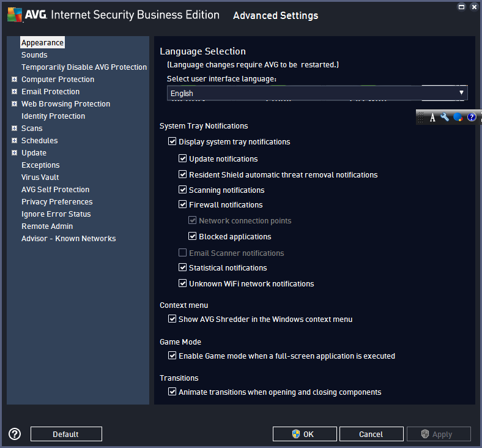Expand the Scans tree node
This screenshot has height=448, width=482.
point(15,129)
